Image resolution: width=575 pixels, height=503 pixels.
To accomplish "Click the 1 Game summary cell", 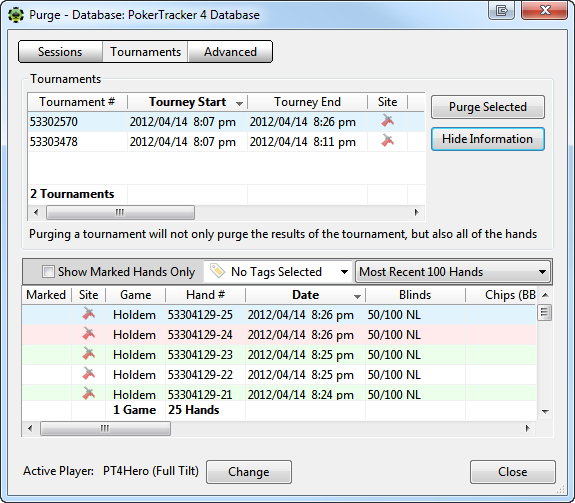I will click(135, 410).
